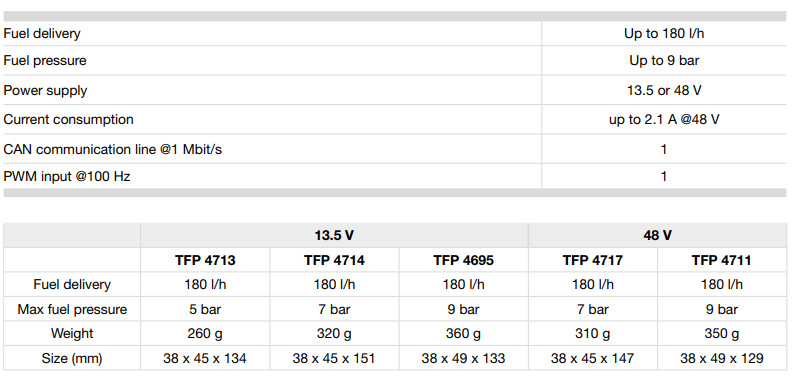Click the TFP 4695 column header
801x381 pixels.
pyautogui.click(x=463, y=260)
